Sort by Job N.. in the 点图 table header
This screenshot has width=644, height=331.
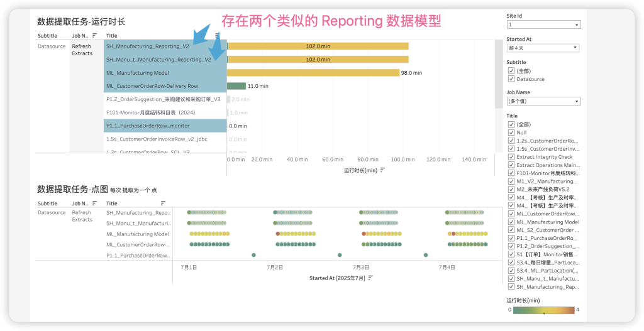tap(94, 203)
